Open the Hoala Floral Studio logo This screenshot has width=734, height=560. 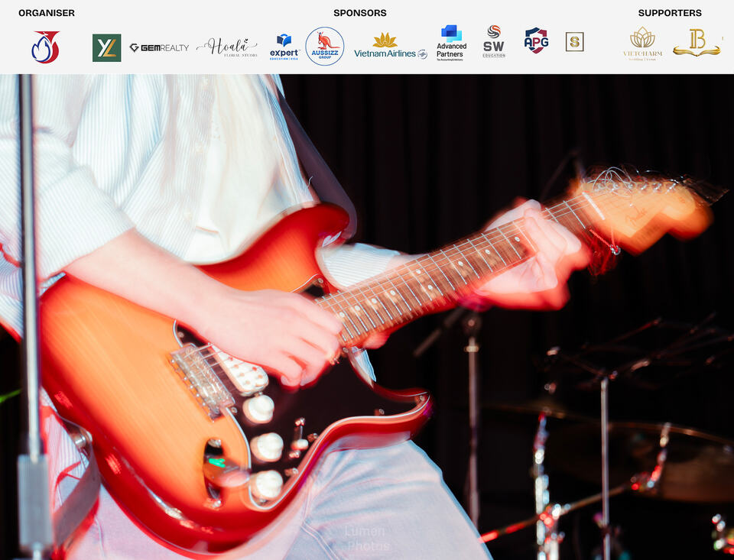(x=227, y=47)
